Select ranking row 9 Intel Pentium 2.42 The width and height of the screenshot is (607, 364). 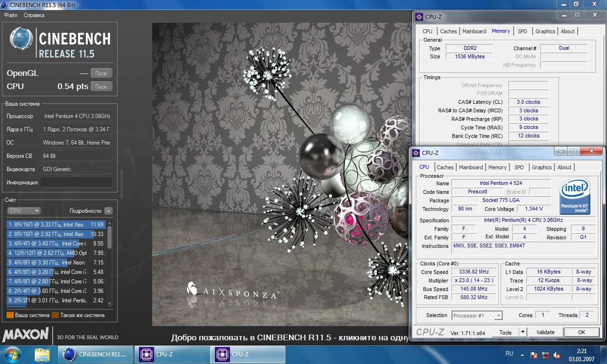click(x=56, y=300)
